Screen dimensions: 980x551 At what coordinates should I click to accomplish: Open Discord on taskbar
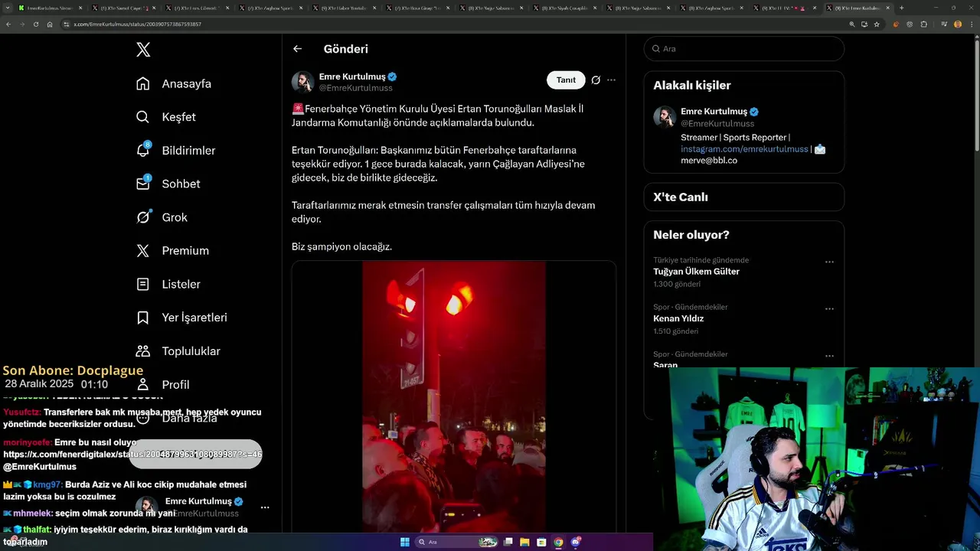[x=576, y=542]
